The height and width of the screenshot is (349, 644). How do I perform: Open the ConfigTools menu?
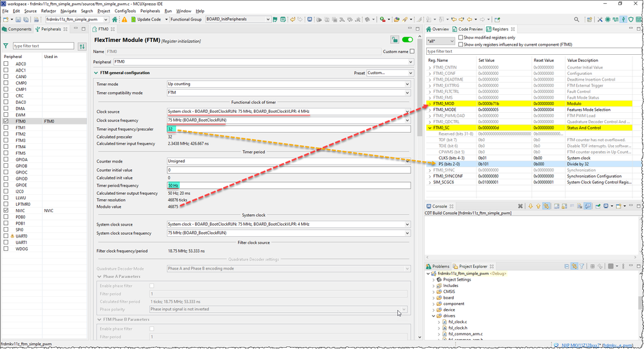(x=125, y=11)
